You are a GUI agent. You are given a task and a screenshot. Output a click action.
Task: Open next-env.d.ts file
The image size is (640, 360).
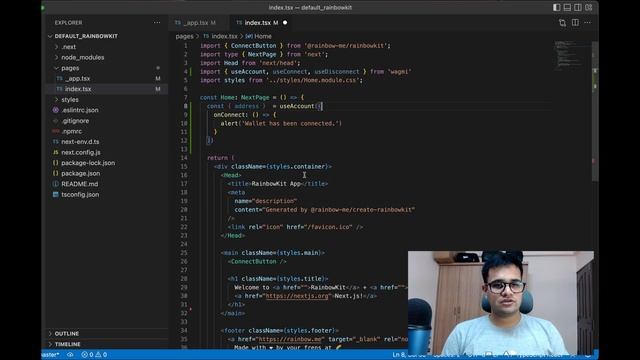click(80, 142)
